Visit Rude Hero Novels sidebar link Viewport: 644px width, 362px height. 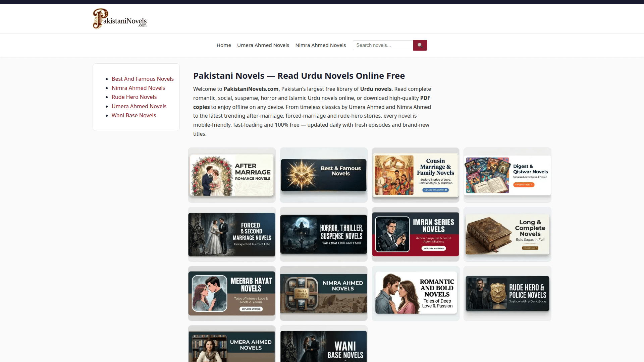[134, 97]
